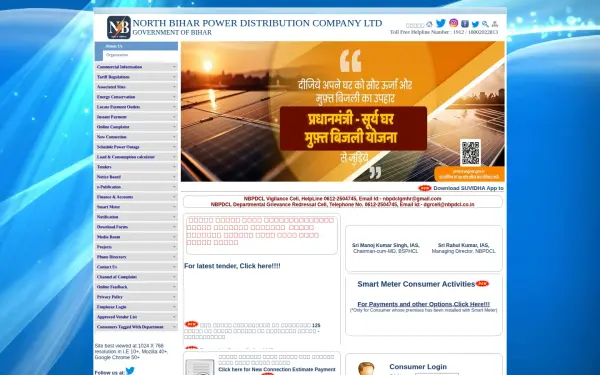600x375 pixels.
Task: Open the Channel of Complaint menu item
Action: click(136, 277)
